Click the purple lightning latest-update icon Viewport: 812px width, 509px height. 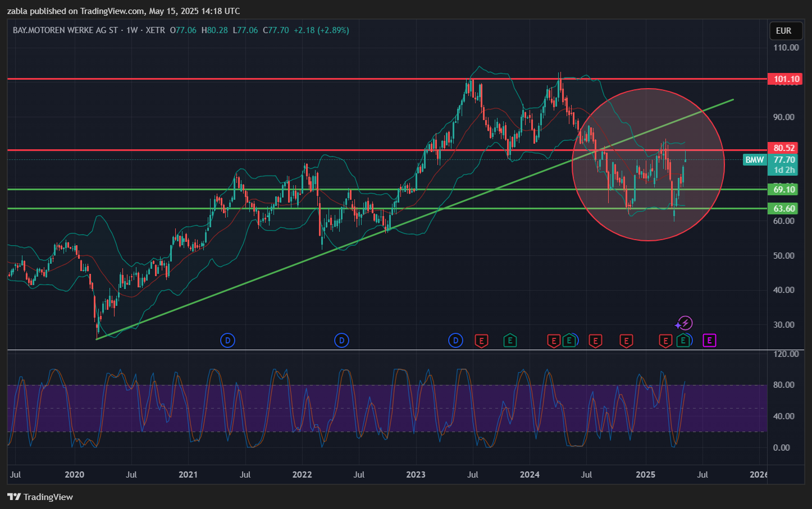(x=685, y=323)
